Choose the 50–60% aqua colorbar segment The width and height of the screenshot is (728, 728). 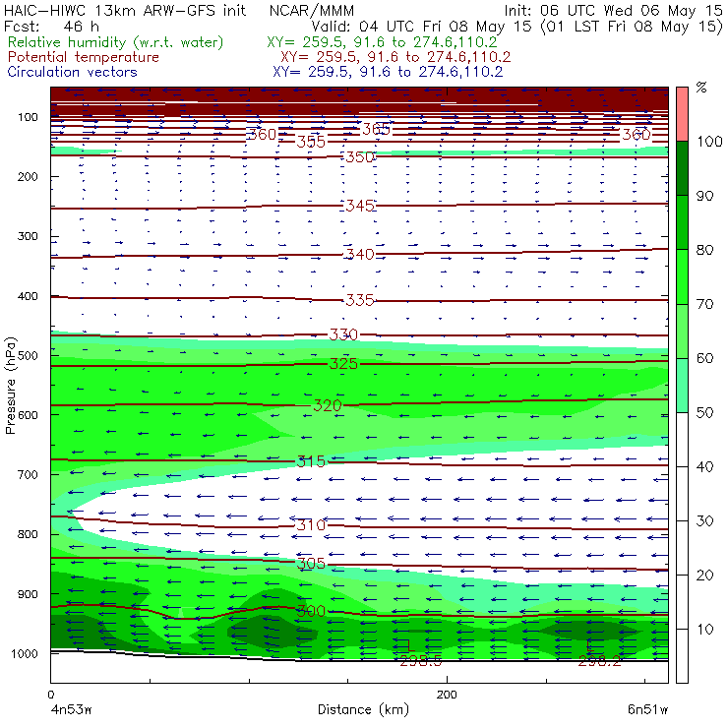tap(682, 386)
